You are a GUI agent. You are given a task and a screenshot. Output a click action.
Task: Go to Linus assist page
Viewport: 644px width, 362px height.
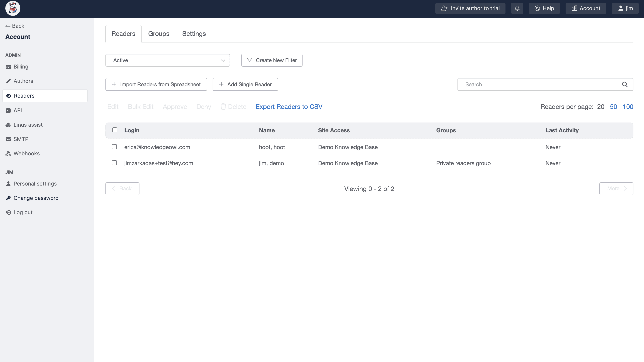(28, 125)
